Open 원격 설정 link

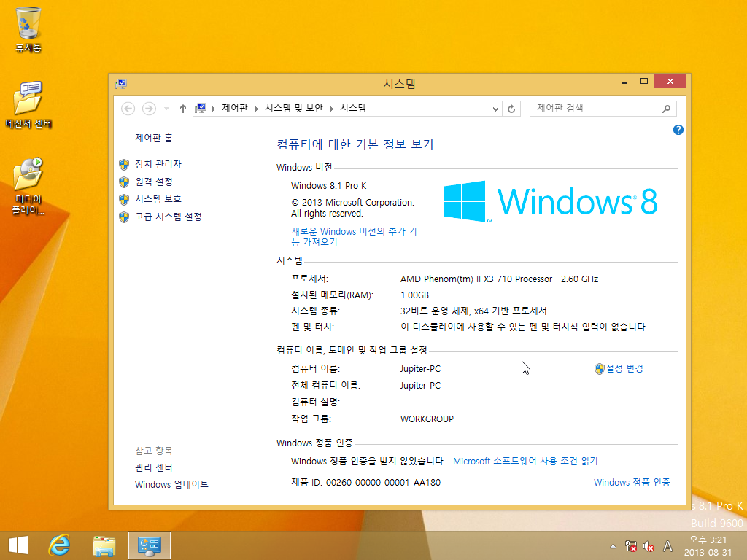click(x=154, y=182)
